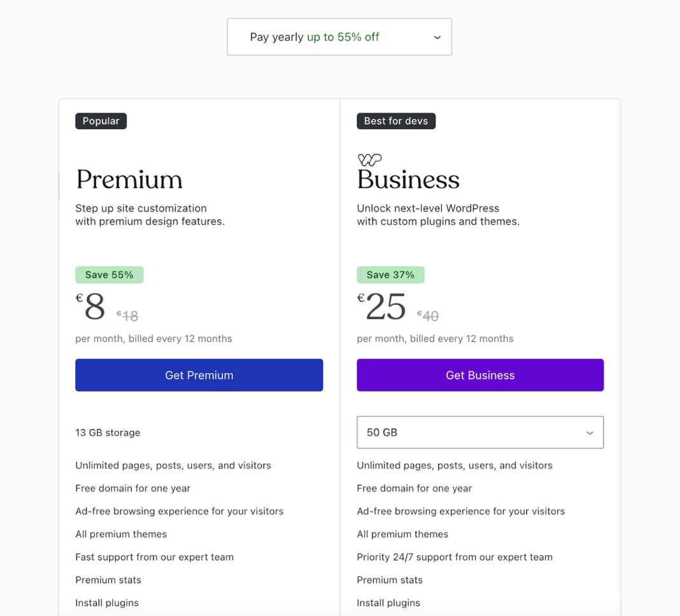The image size is (680, 616).
Task: Click the crossed-out €40 price
Action: pos(428,315)
